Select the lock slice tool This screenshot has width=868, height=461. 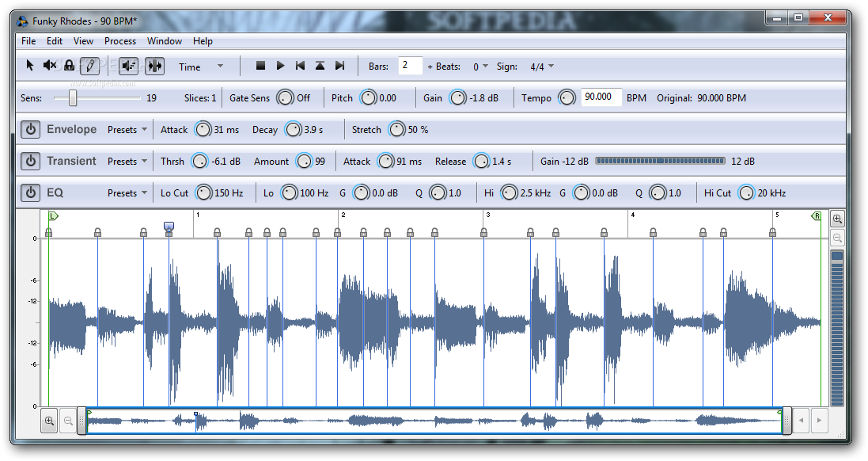[x=69, y=66]
